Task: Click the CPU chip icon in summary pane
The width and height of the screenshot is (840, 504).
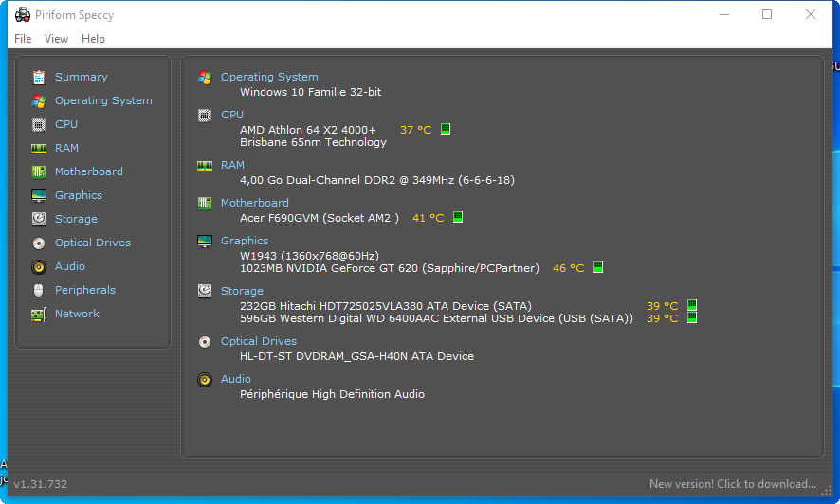Action: pyautogui.click(x=205, y=115)
